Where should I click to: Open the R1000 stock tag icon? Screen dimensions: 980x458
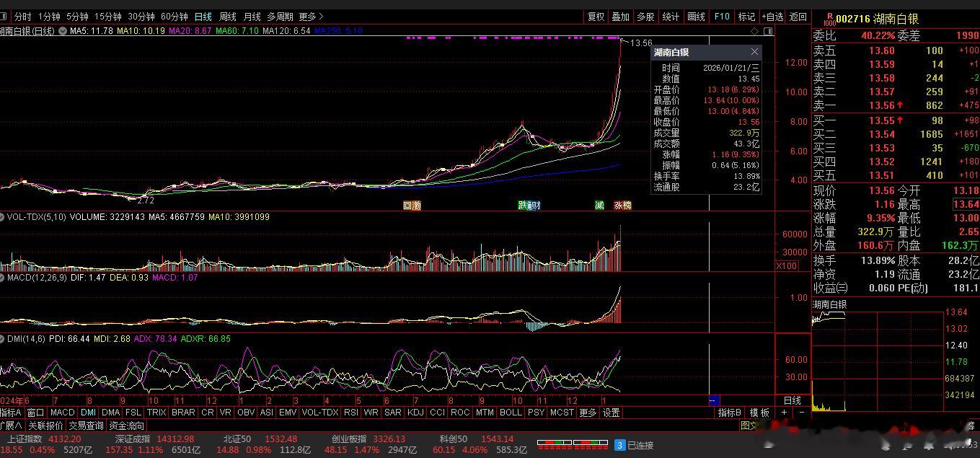click(x=829, y=19)
